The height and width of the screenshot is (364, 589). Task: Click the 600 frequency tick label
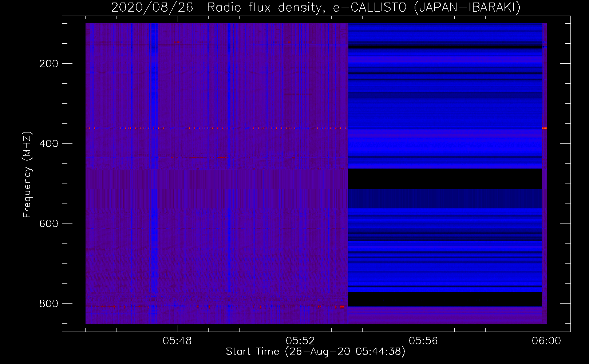[49, 223]
